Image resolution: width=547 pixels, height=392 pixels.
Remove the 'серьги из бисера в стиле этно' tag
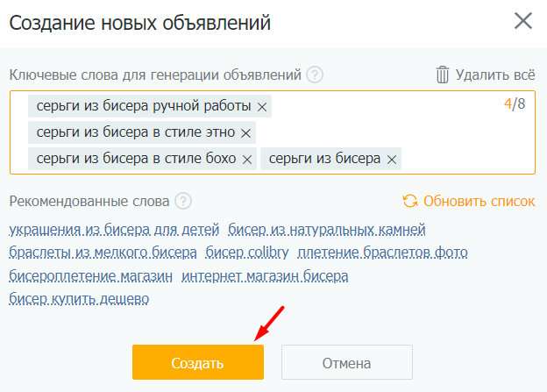click(x=245, y=133)
